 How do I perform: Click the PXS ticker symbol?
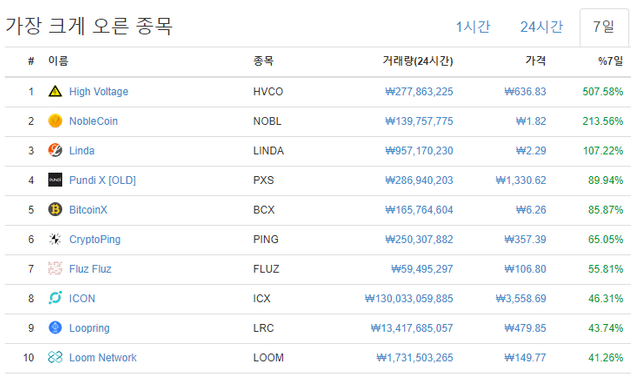[x=263, y=180]
